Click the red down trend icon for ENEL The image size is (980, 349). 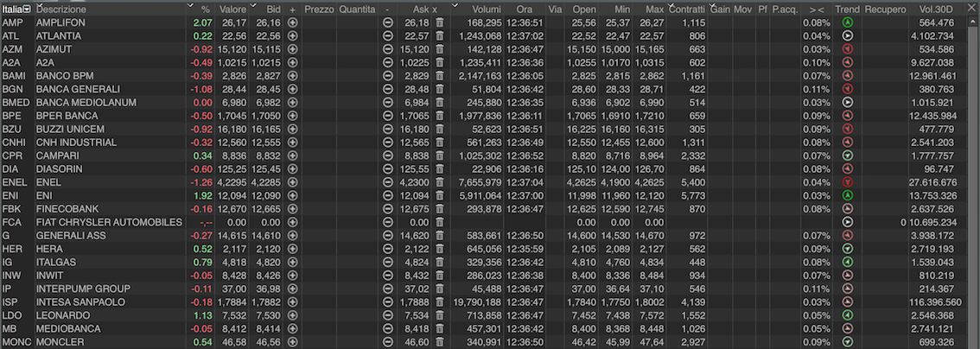[x=848, y=182]
